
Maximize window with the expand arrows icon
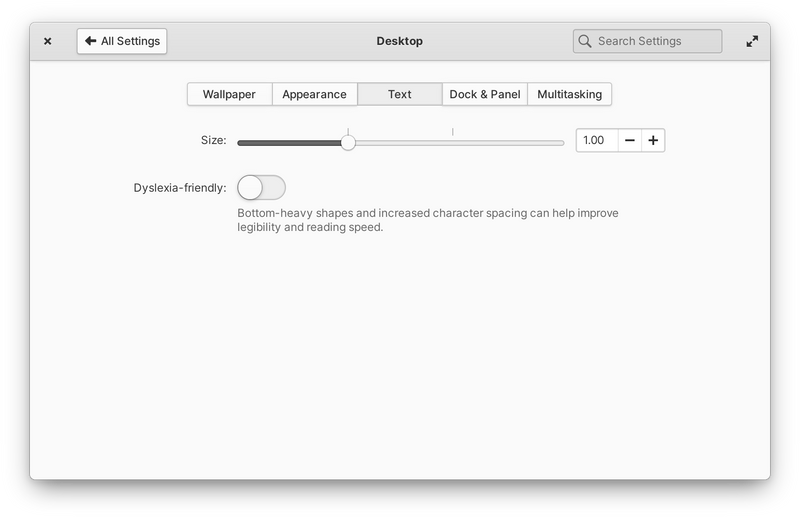(752, 41)
